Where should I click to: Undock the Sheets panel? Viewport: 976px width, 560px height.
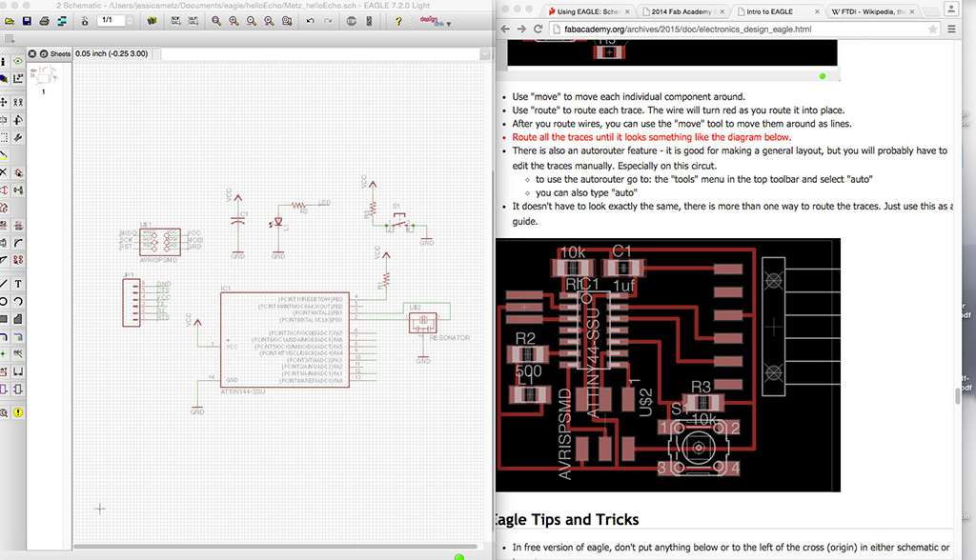point(44,54)
